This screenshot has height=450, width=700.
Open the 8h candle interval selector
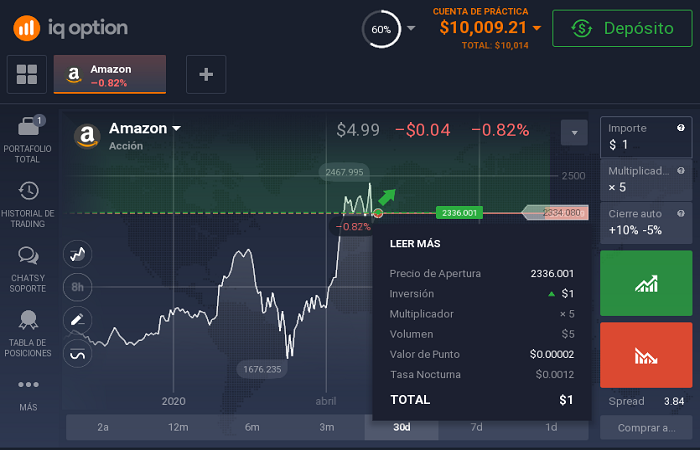78,287
